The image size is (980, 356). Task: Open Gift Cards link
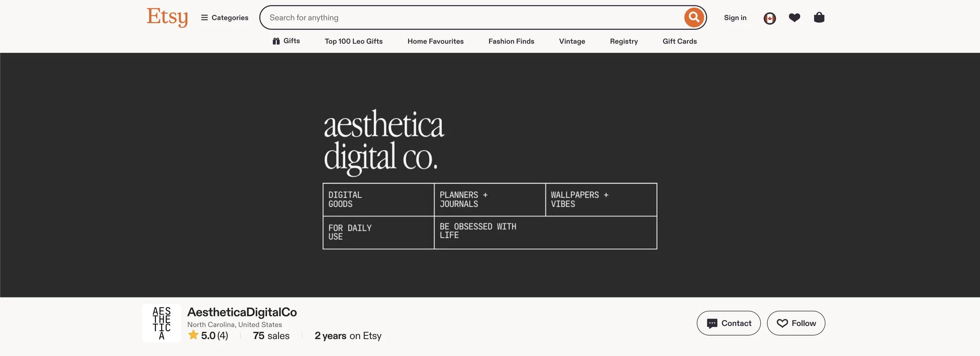pos(679,41)
